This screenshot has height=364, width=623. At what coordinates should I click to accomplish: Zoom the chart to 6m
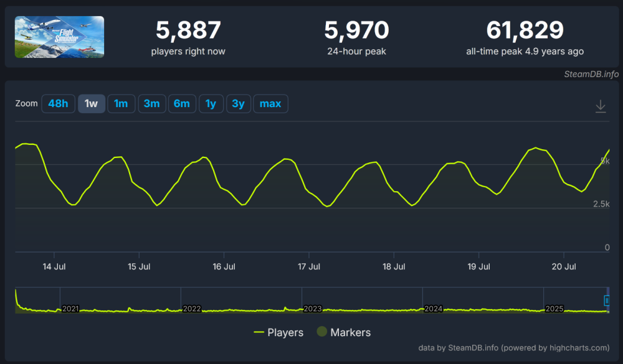coord(181,104)
